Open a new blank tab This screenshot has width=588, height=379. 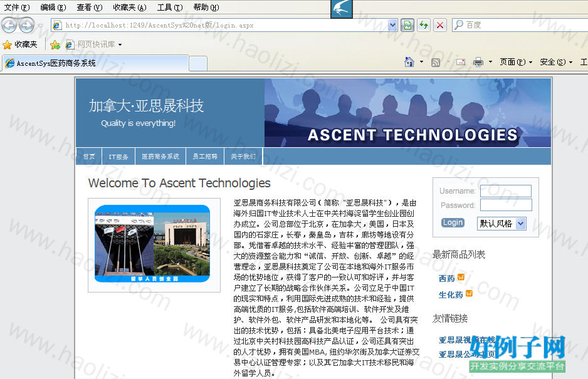point(198,63)
